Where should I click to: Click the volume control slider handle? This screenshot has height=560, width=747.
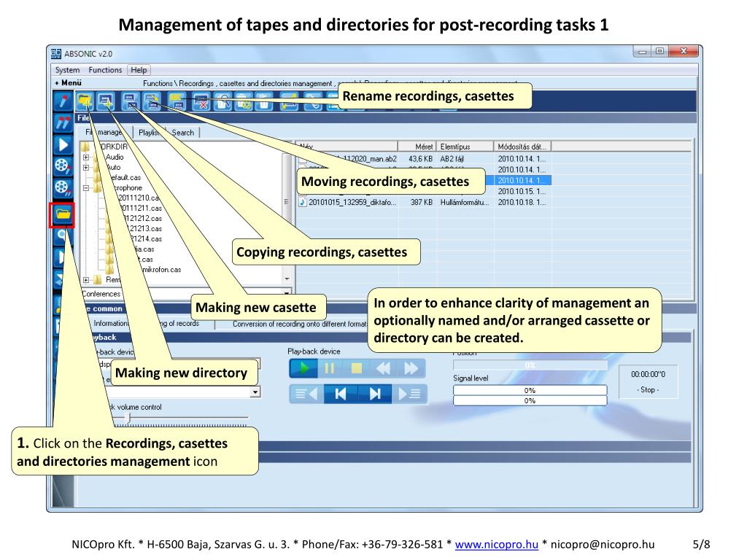tap(127, 418)
